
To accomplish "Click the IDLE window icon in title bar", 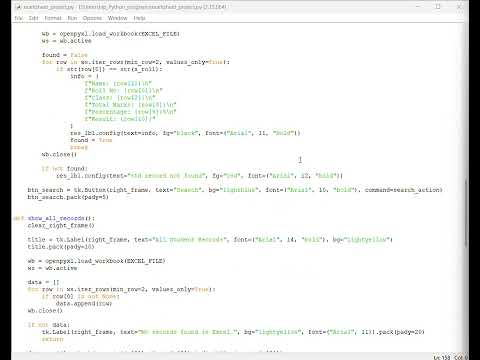I will [x=18, y=7].
